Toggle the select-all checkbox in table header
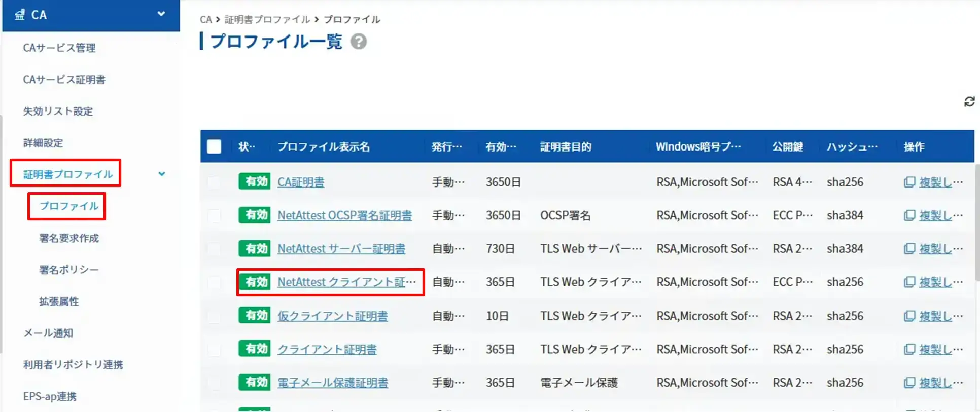 pyautogui.click(x=214, y=147)
